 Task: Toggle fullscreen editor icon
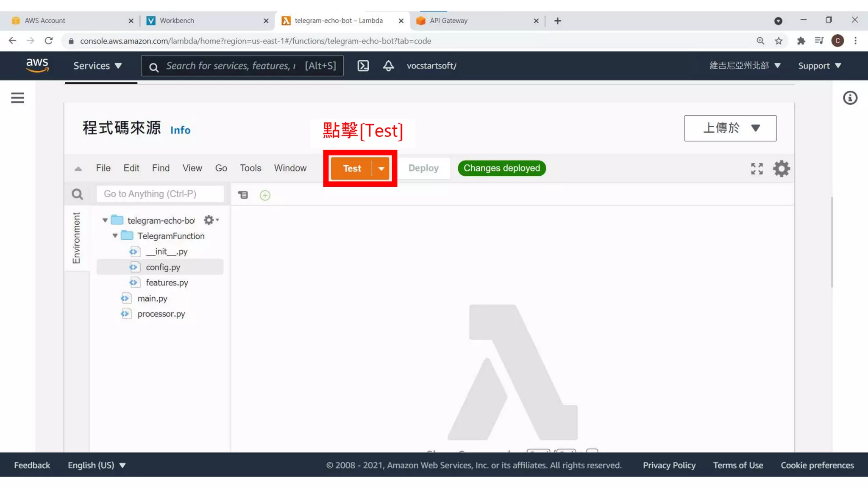[757, 169]
